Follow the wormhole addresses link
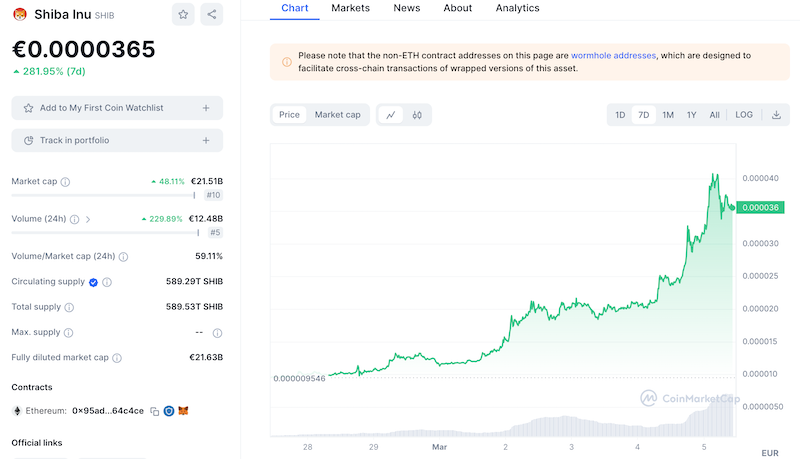Image resolution: width=800 pixels, height=459 pixels. pos(613,56)
